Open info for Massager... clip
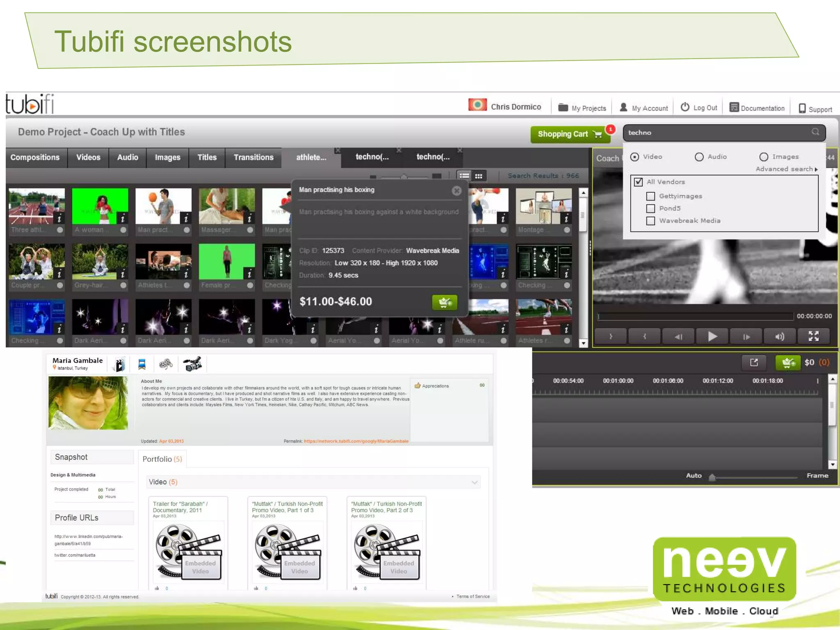 pyautogui.click(x=249, y=219)
